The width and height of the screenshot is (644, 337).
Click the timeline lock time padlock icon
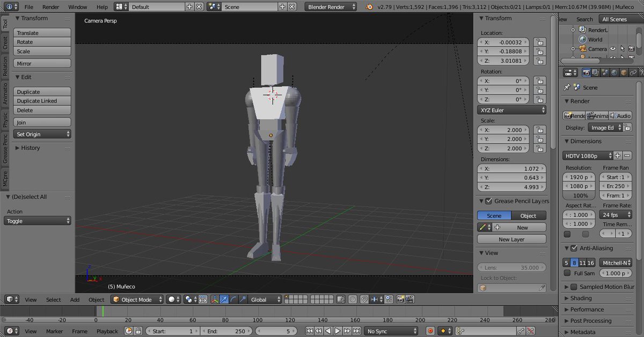[x=138, y=331]
